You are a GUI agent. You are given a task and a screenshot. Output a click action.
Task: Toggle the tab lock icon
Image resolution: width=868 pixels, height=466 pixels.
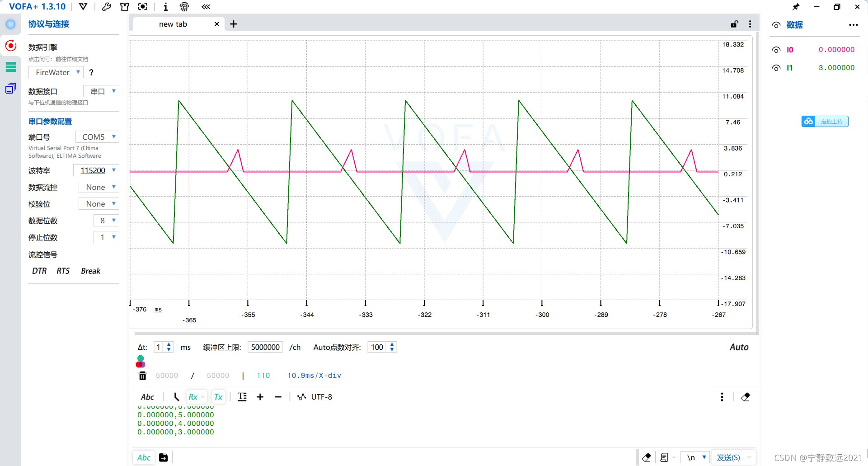coord(734,24)
